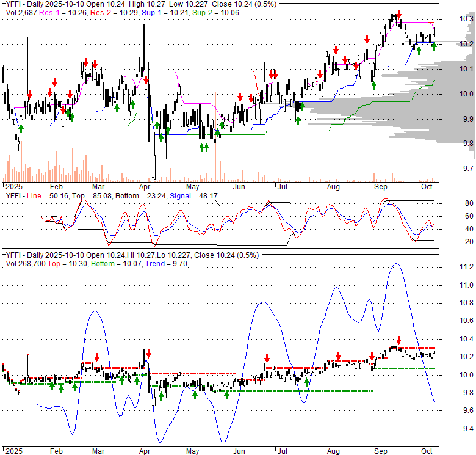Click the top chart's YFFI Daily 2025-10-10 title line
Screen dimensions: 476x455
click(x=142, y=4)
